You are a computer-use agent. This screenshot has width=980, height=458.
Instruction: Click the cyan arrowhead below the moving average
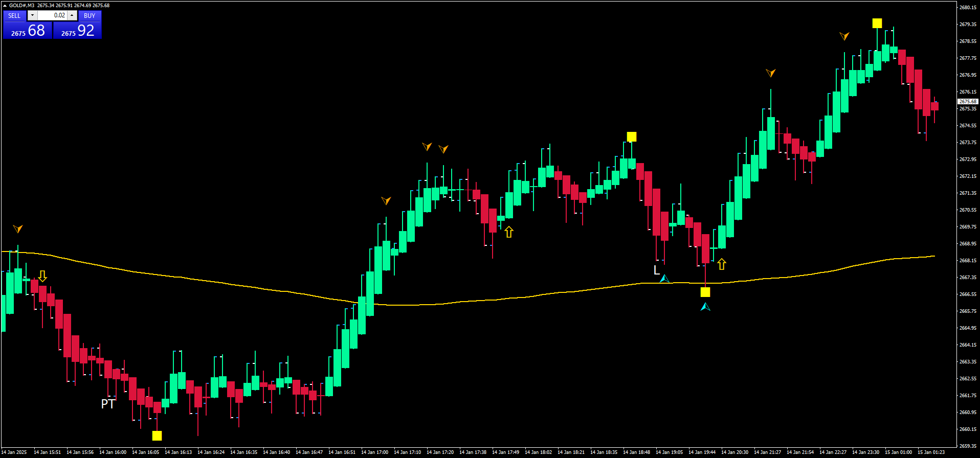(x=705, y=307)
